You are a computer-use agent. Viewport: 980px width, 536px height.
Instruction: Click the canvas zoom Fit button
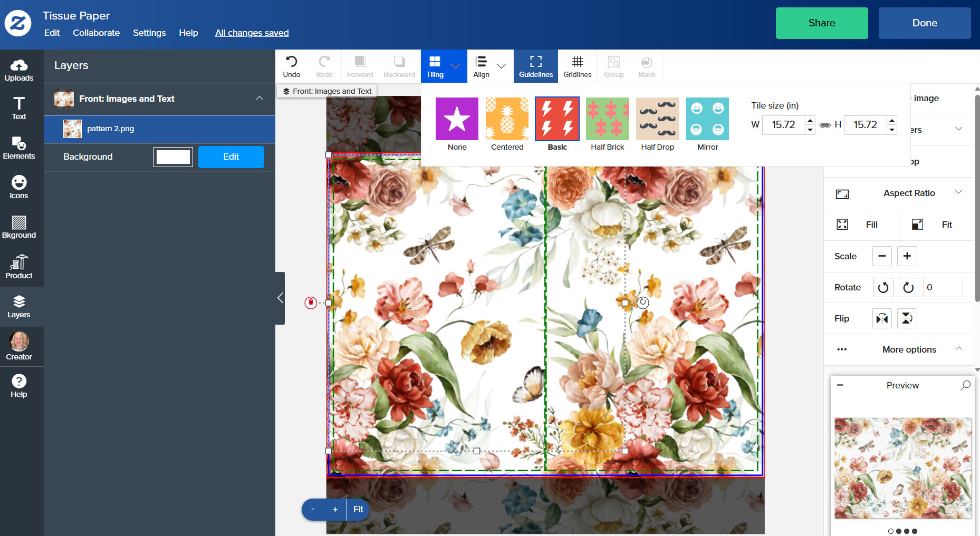coord(358,510)
